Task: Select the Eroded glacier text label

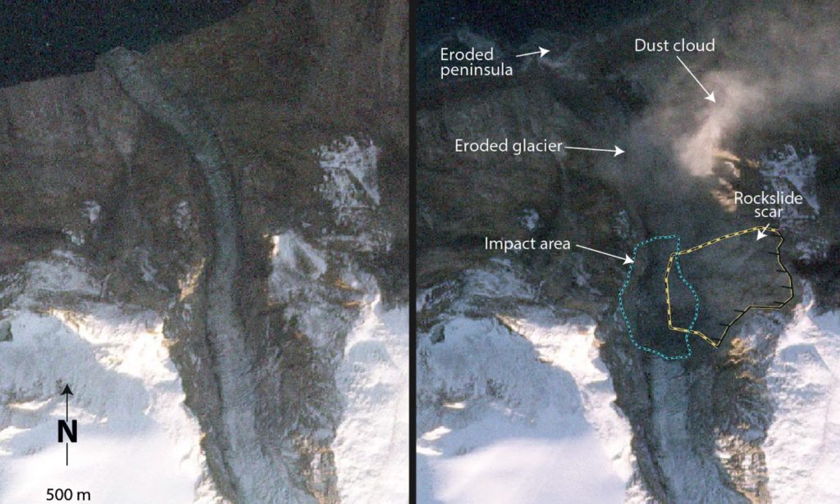Action: pos(509,146)
